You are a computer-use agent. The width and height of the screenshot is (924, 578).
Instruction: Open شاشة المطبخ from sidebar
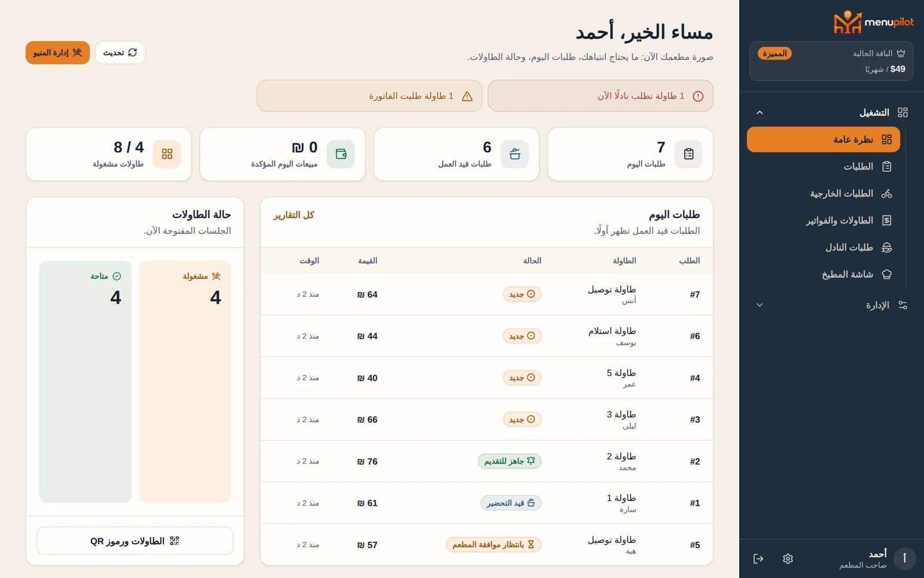pos(823,275)
